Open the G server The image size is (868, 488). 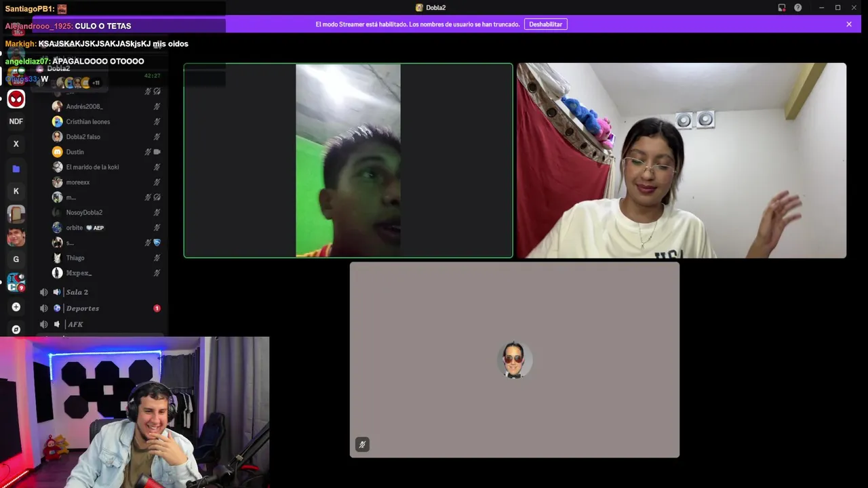click(x=16, y=259)
